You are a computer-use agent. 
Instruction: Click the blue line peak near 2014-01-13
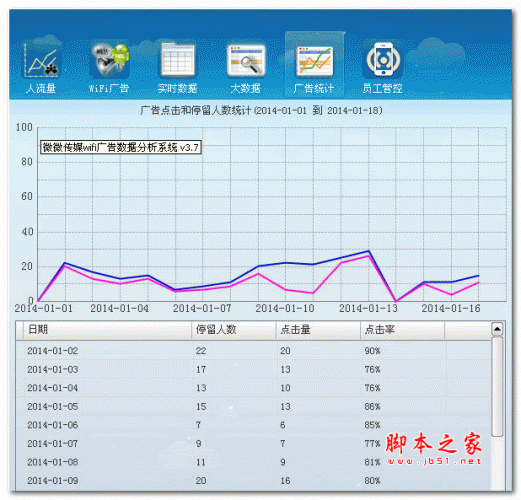tap(368, 251)
